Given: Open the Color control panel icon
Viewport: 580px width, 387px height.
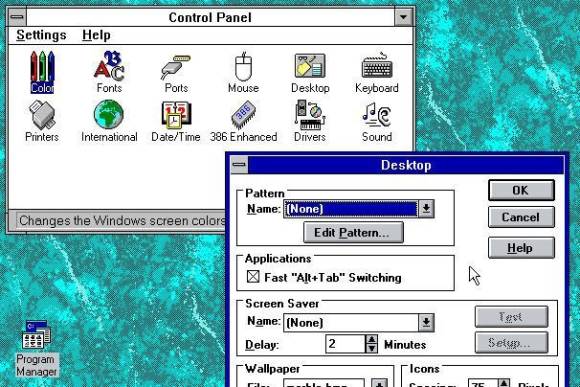Looking at the screenshot, I should pyautogui.click(x=42, y=72).
